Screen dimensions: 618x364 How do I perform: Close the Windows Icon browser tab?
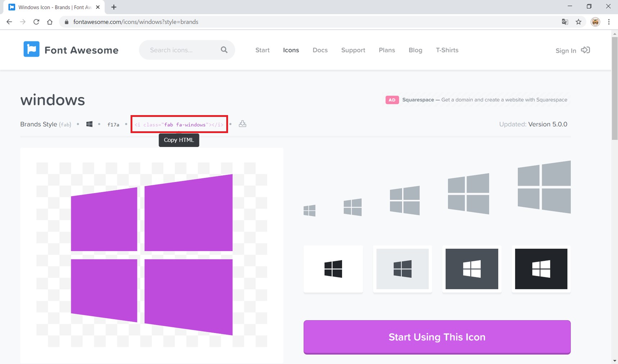click(x=98, y=7)
